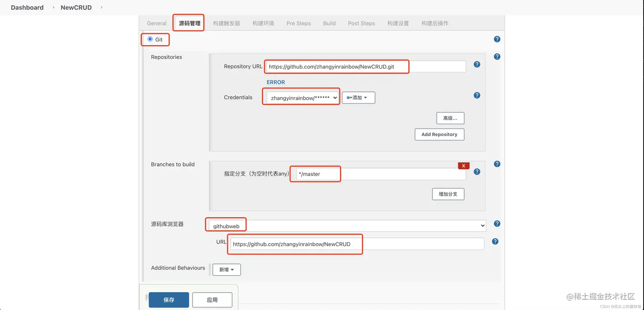Focus the Repository URL input field

(366, 66)
